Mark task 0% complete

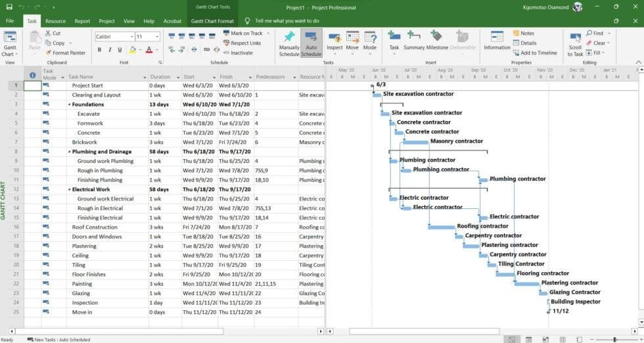(172, 37)
